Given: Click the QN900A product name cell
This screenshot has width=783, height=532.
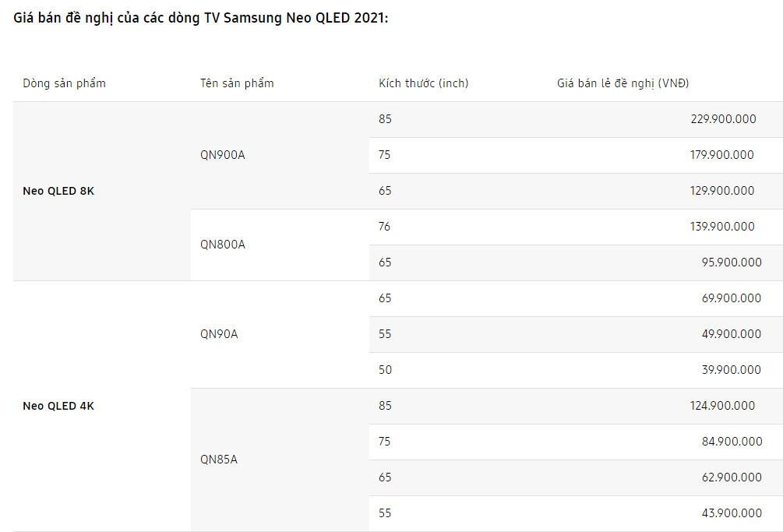Looking at the screenshot, I should (x=223, y=155).
